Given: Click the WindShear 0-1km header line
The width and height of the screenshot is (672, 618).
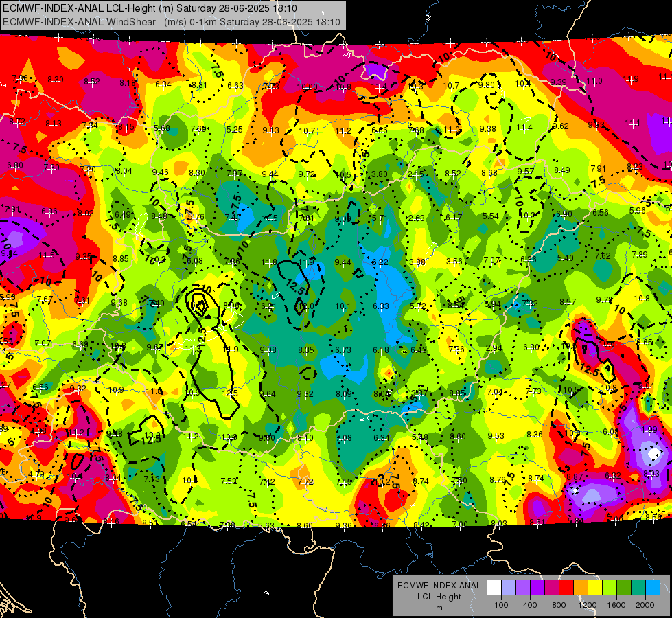Looking at the screenshot, I should tap(172, 22).
